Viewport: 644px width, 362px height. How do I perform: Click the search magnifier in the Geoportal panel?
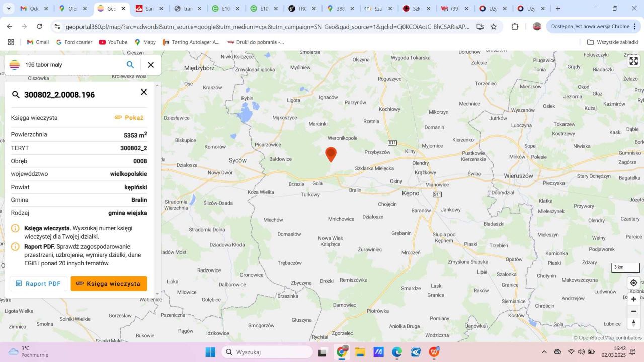point(130,64)
